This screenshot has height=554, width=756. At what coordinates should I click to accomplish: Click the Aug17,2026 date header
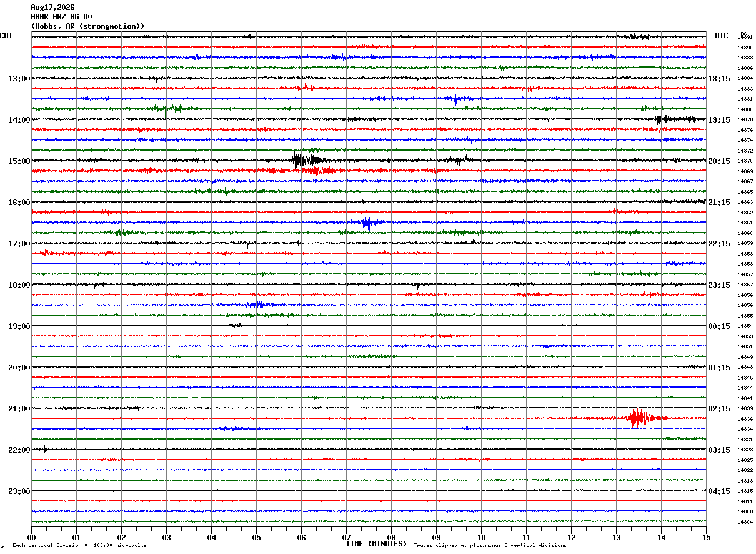52,8
